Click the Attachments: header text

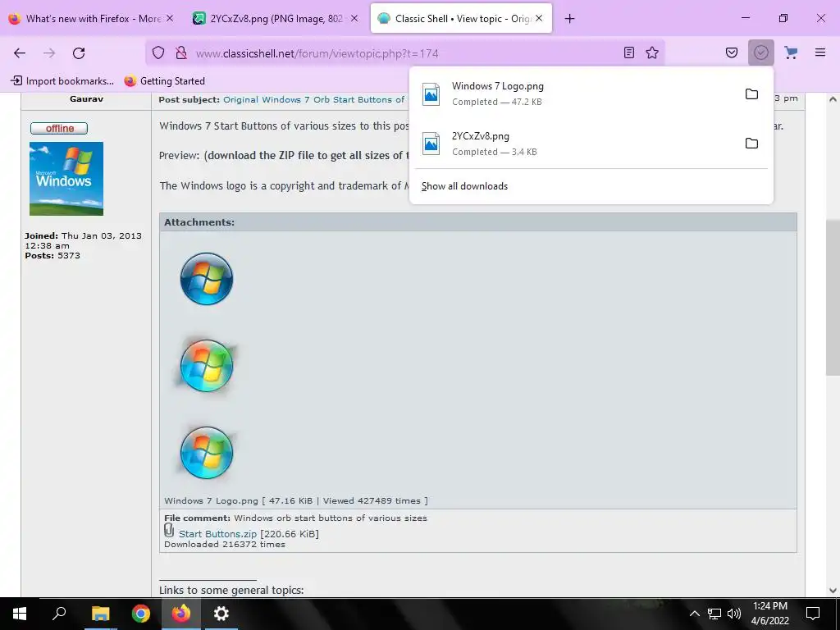click(x=199, y=222)
